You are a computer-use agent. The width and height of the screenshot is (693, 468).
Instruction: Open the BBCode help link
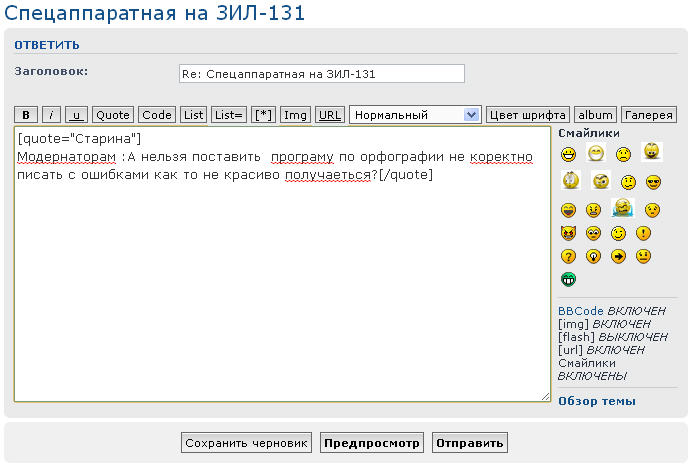581,311
